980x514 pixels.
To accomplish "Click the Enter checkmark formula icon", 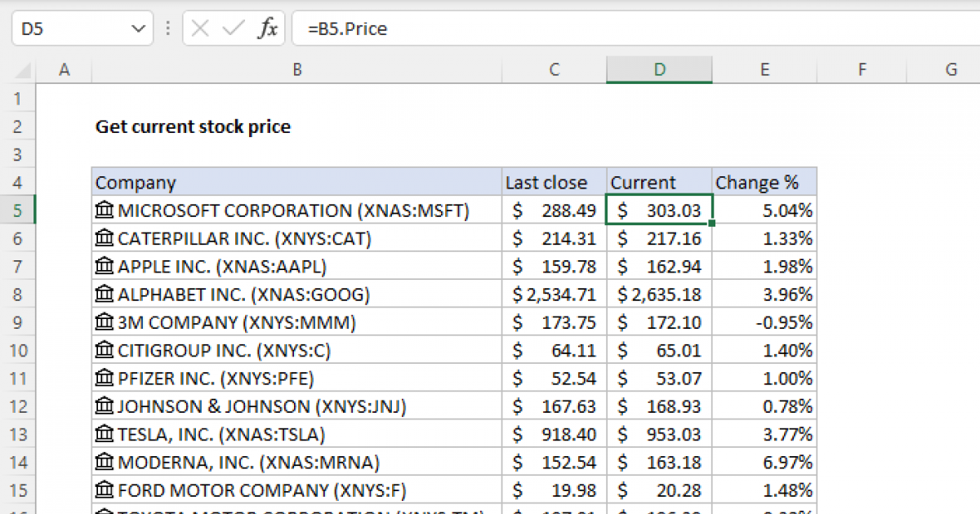I will point(234,29).
